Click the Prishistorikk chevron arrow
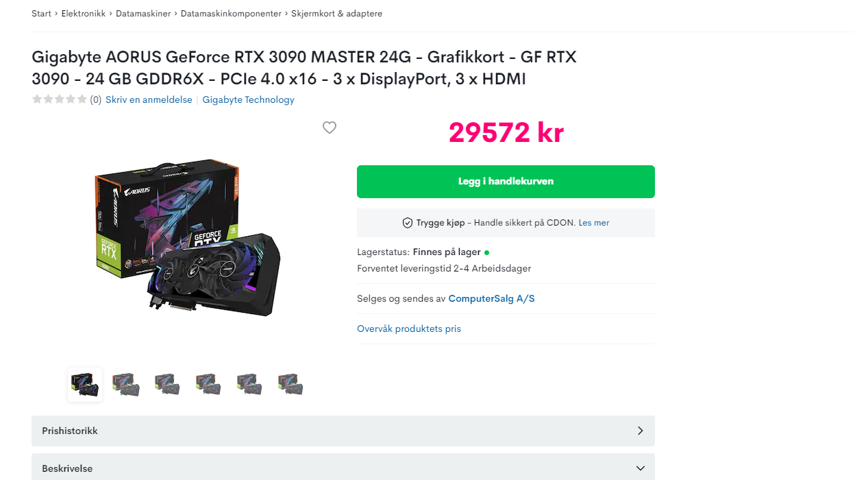The width and height of the screenshot is (868, 480). pos(641,431)
